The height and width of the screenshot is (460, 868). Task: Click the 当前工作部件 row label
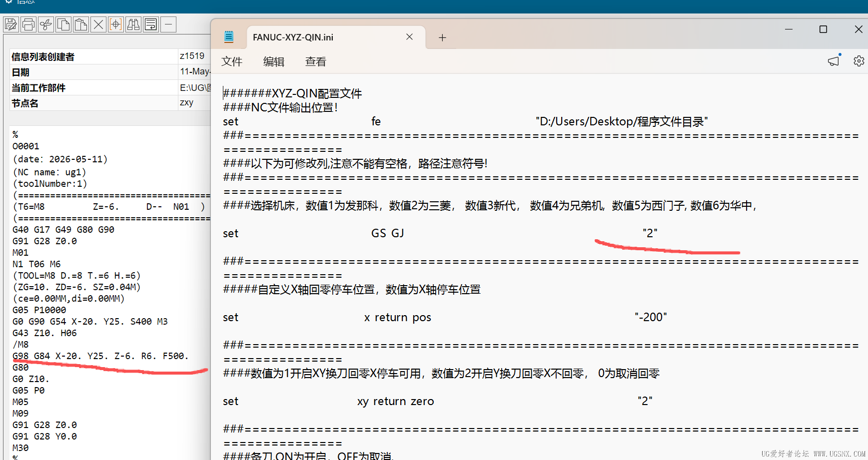click(38, 88)
